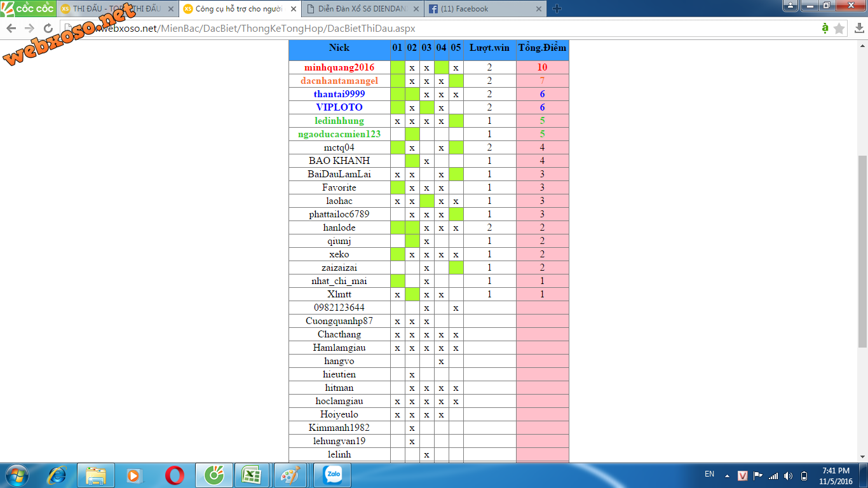Click the hoclamgiau row name
Image resolution: width=868 pixels, height=488 pixels.
339,401
